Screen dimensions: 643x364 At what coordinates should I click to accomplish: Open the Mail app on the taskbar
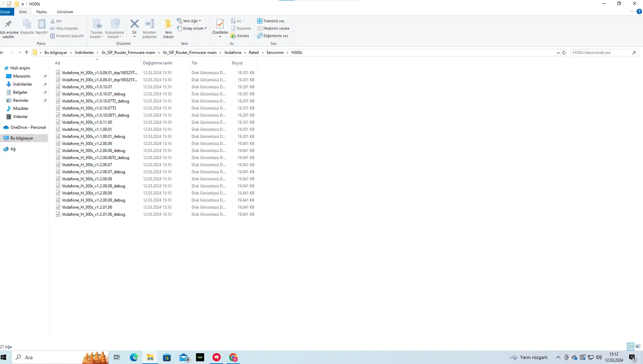184,357
